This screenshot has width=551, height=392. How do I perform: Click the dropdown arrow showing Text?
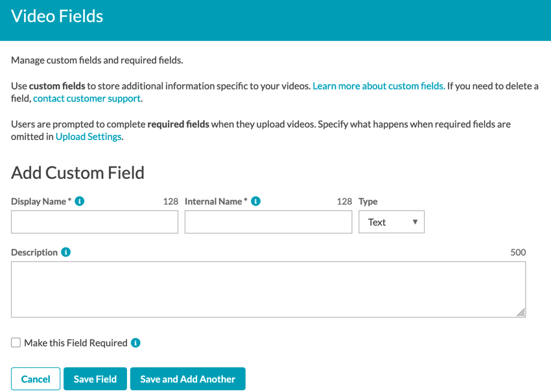pyautogui.click(x=416, y=222)
